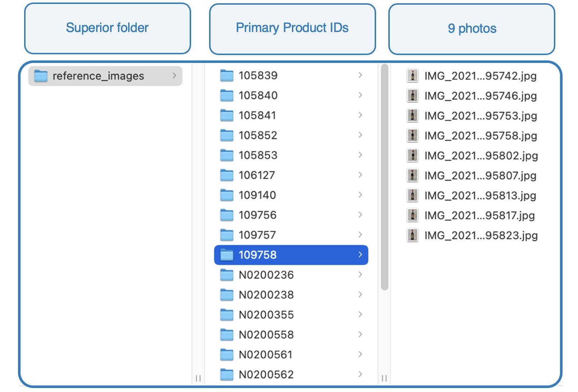Select the file name IMG_2021...95742.jpg
Viewport: 578px width, 392px height.
click(480, 76)
